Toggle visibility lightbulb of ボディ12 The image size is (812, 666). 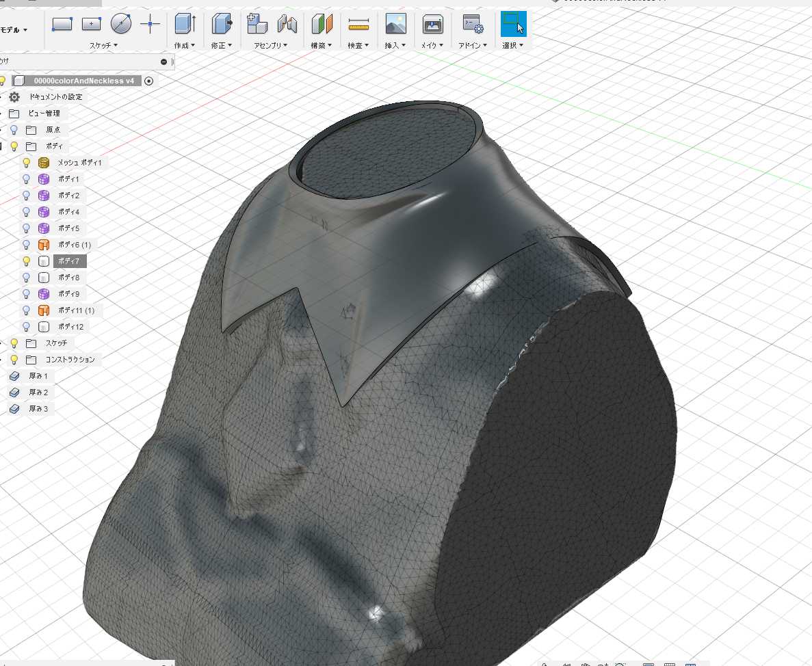27,327
